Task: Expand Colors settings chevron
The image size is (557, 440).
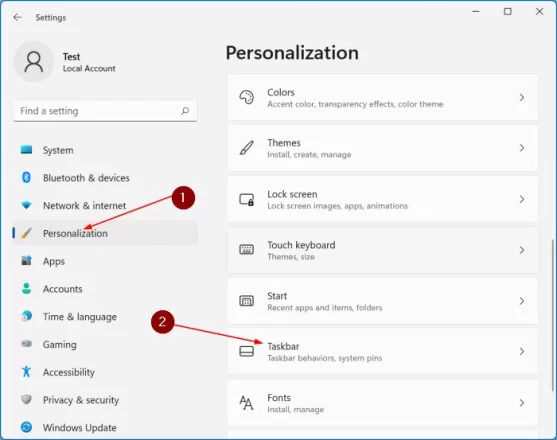Action: [x=521, y=97]
